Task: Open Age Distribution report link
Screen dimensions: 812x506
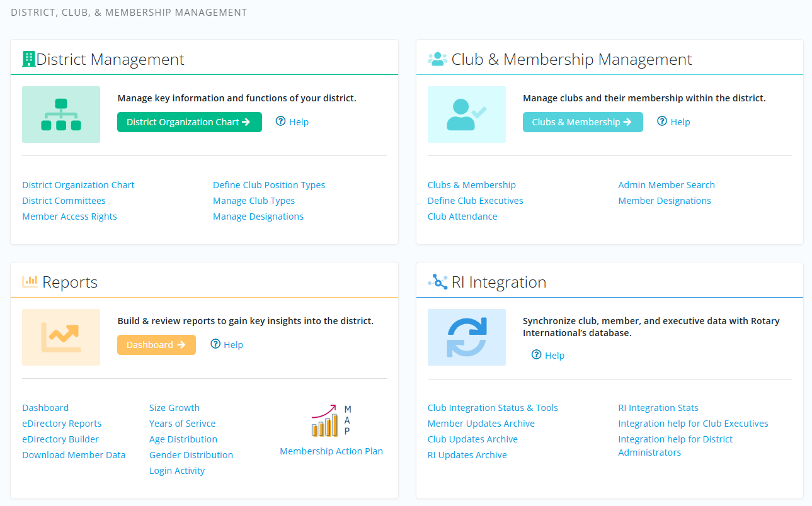Action: 183,439
